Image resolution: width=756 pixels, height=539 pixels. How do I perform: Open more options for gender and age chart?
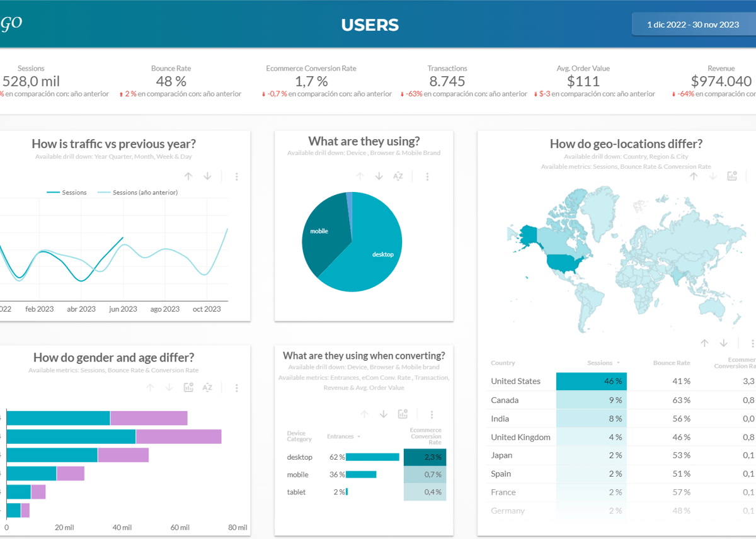237,388
